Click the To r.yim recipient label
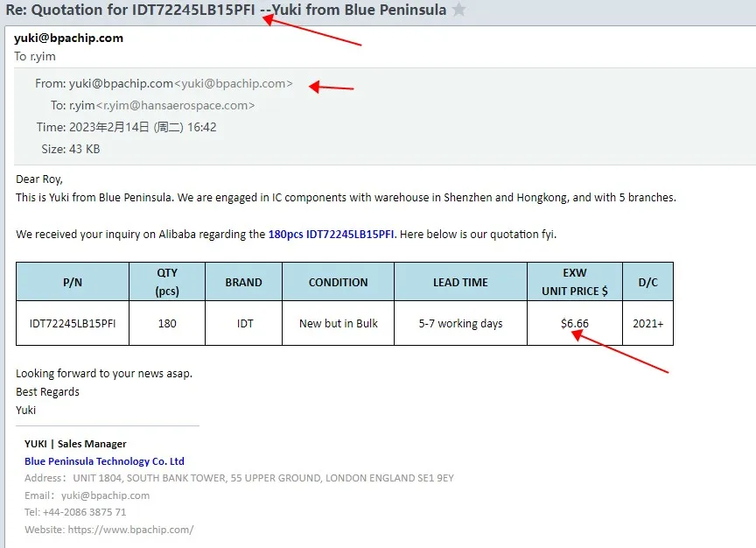 [35, 56]
